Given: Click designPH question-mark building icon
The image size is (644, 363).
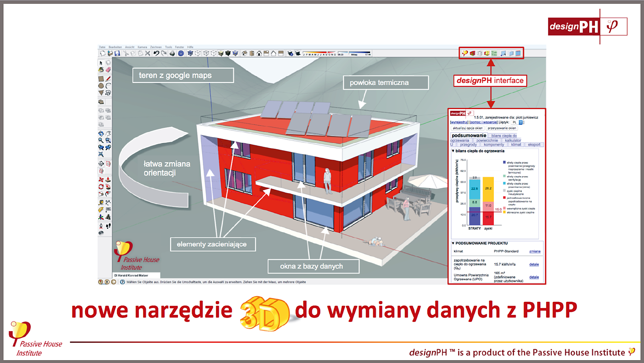Looking at the screenshot, I should (487, 53).
